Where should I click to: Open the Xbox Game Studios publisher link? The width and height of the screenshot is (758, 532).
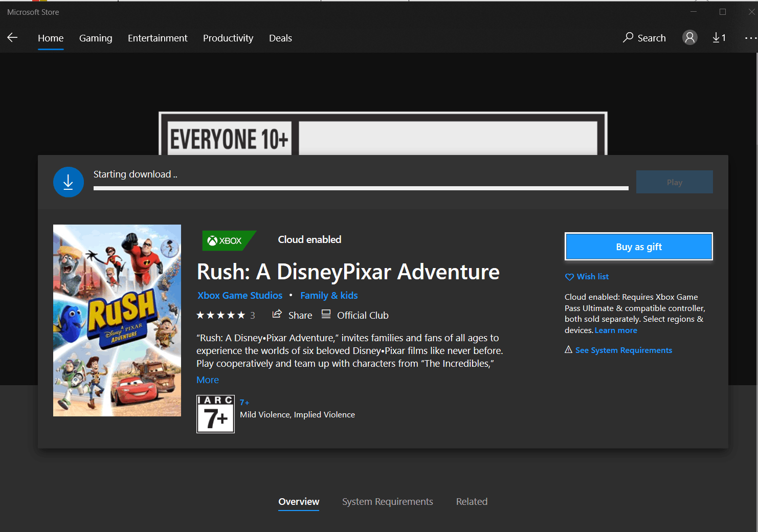240,296
